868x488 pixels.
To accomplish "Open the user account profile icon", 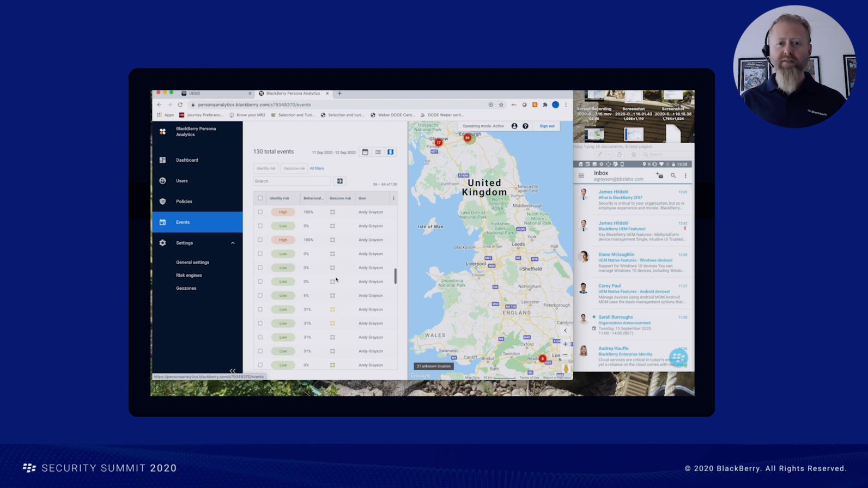I will tap(514, 126).
